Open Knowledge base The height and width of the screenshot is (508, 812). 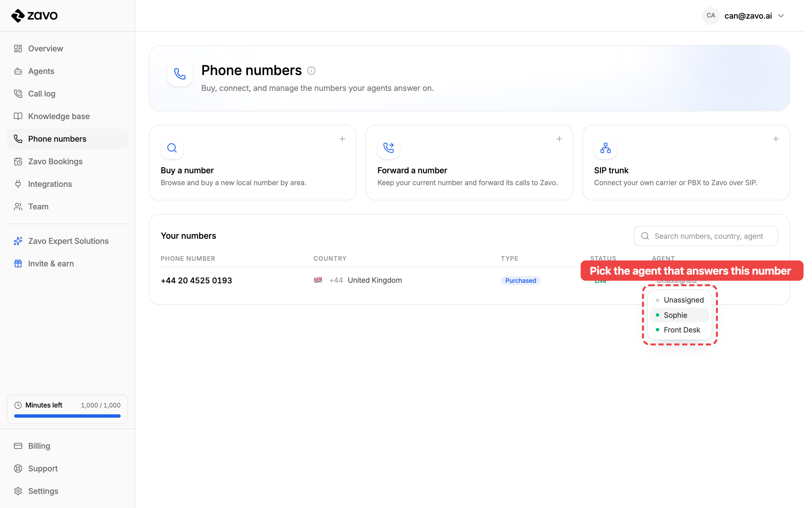67,116
